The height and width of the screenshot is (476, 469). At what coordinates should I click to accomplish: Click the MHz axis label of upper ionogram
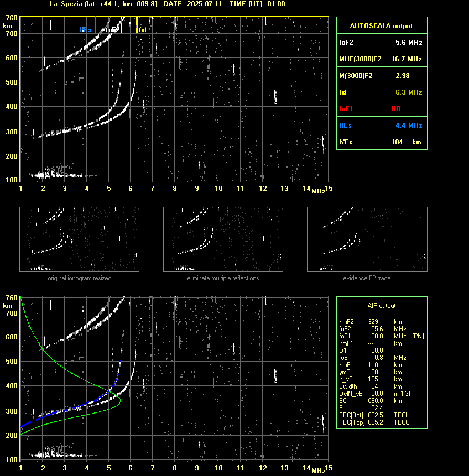click(319, 191)
